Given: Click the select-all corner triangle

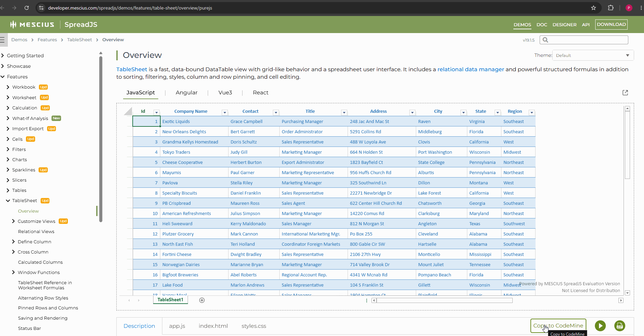Looking at the screenshot, I should 128,111.
